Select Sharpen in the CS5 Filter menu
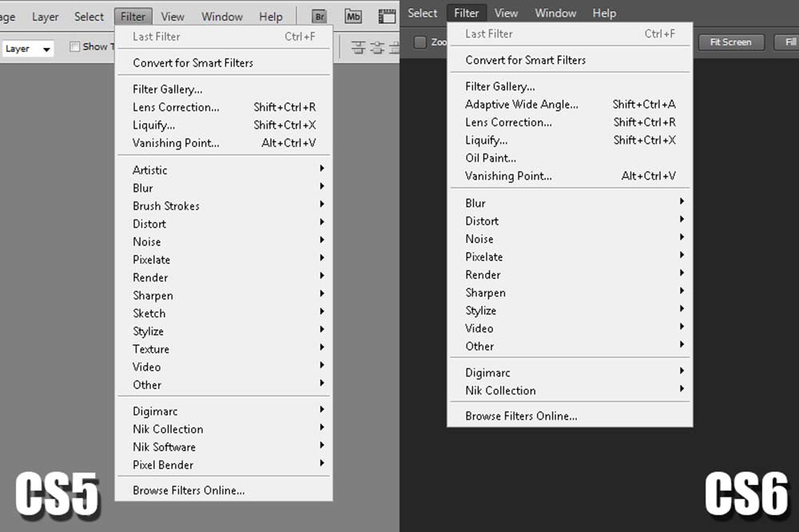The image size is (799, 532). tap(225, 295)
